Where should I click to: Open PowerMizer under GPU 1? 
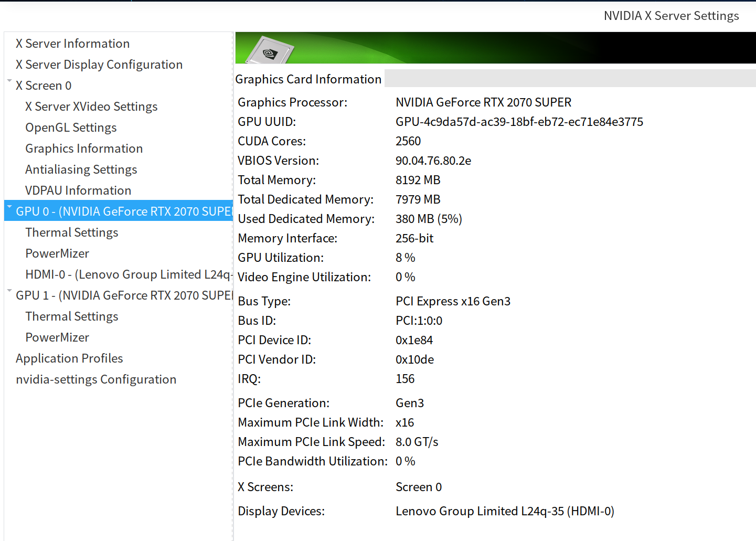point(57,337)
